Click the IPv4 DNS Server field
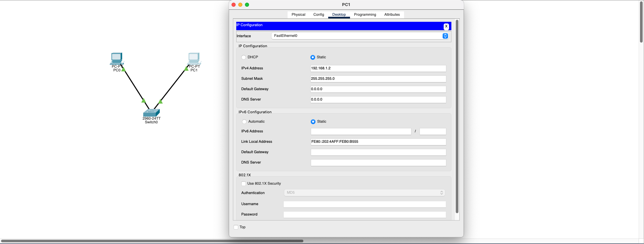 (378, 100)
